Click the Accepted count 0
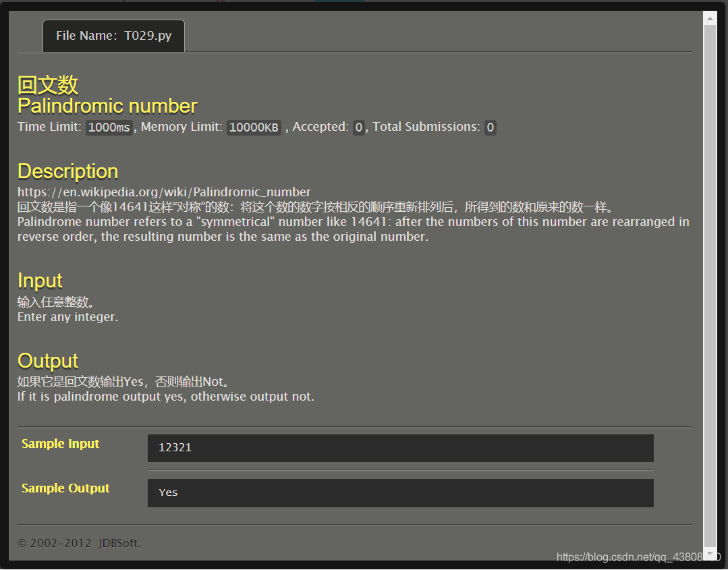This screenshot has height=570, width=728. click(x=358, y=127)
